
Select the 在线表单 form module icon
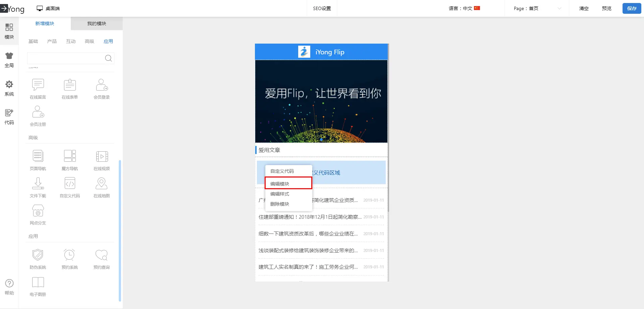click(x=70, y=85)
